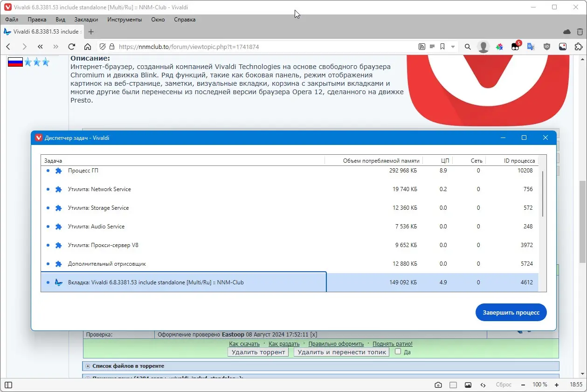Capture page with camera icon
Screen dimensions: 587x392
[438, 385]
